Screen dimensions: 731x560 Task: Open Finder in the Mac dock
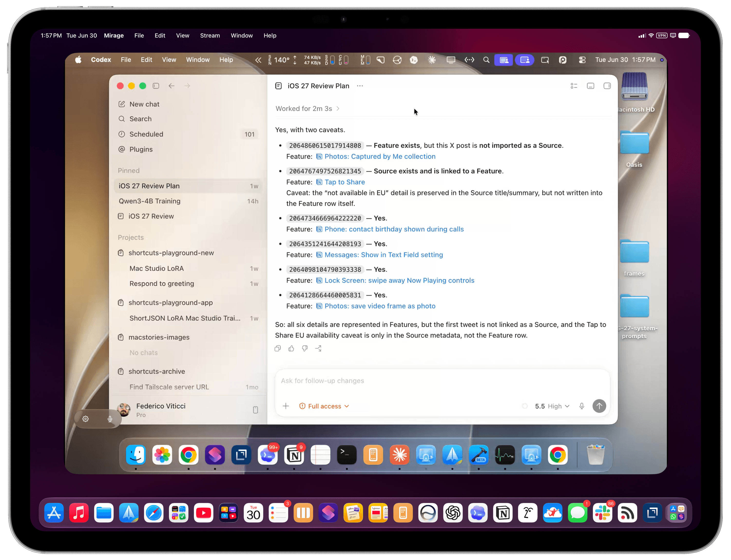click(136, 455)
